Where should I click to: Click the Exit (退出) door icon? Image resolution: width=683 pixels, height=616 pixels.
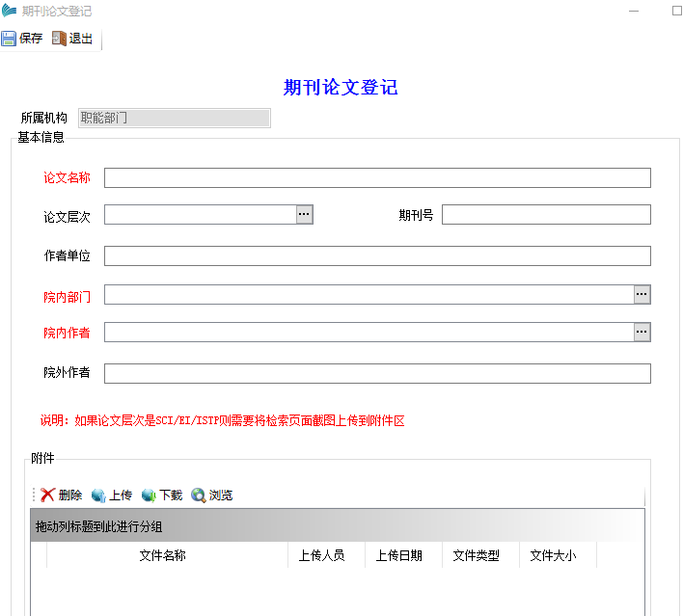(59, 39)
